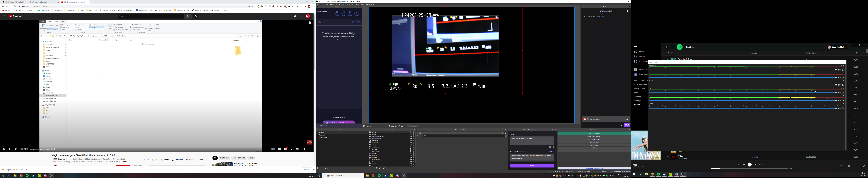Open settings gear for Music mixer channel
The image size is (868, 178).
point(843,100)
